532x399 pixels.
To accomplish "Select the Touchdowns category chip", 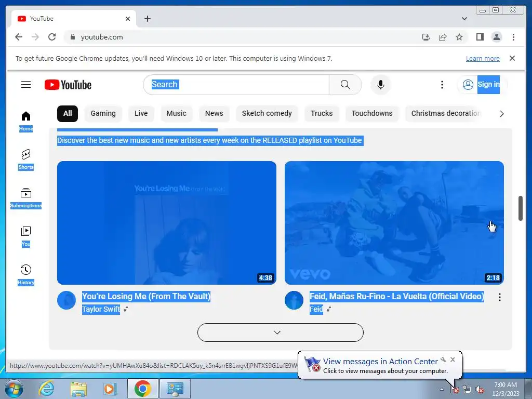I will coord(372,113).
